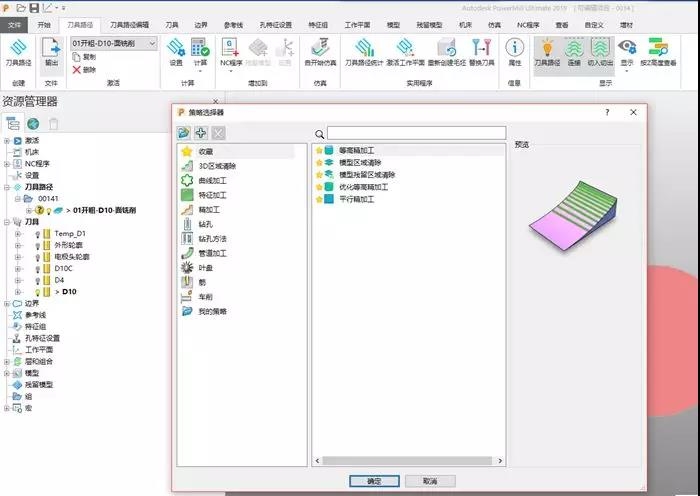Toggle the light bulb for tool D4
Viewport: 700px width, 496px height.
(x=38, y=280)
